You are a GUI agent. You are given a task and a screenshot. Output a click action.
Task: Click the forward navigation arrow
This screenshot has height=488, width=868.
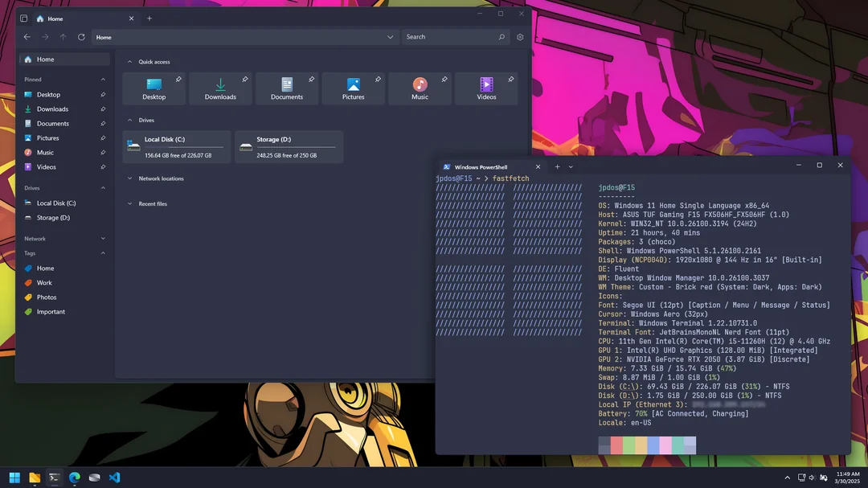[x=45, y=37]
